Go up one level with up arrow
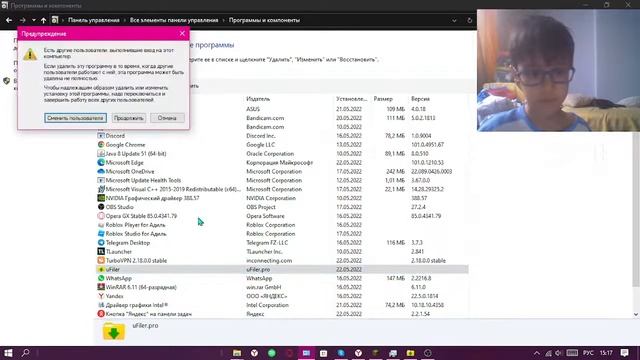 (43, 20)
